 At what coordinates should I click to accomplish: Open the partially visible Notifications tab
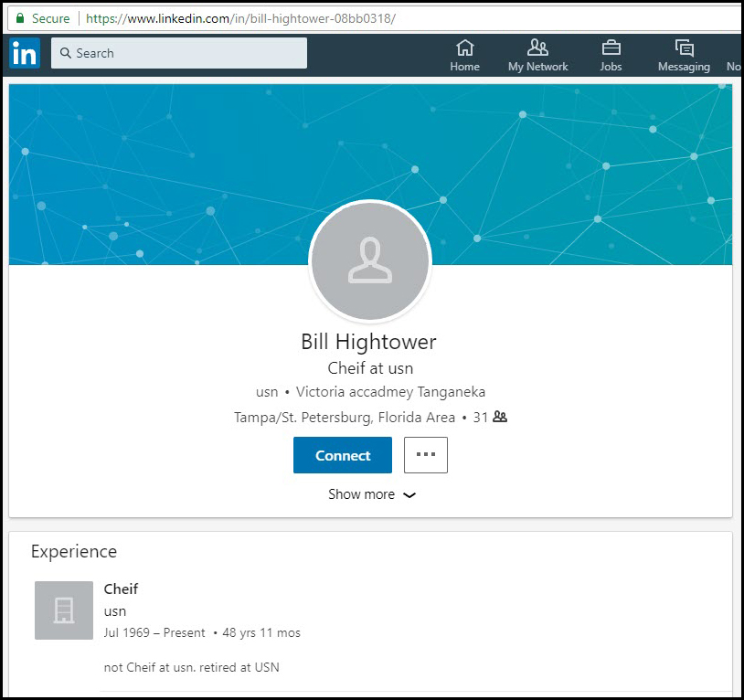[x=733, y=57]
